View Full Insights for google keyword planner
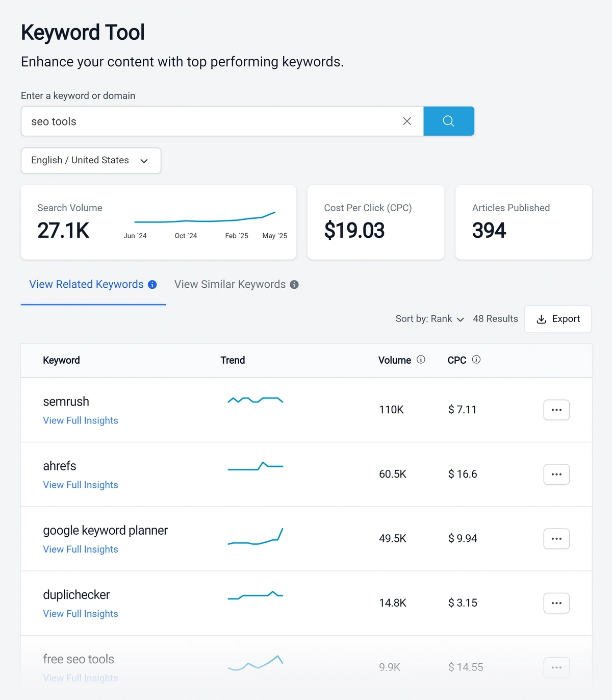Image resolution: width=612 pixels, height=700 pixels. 81,549
